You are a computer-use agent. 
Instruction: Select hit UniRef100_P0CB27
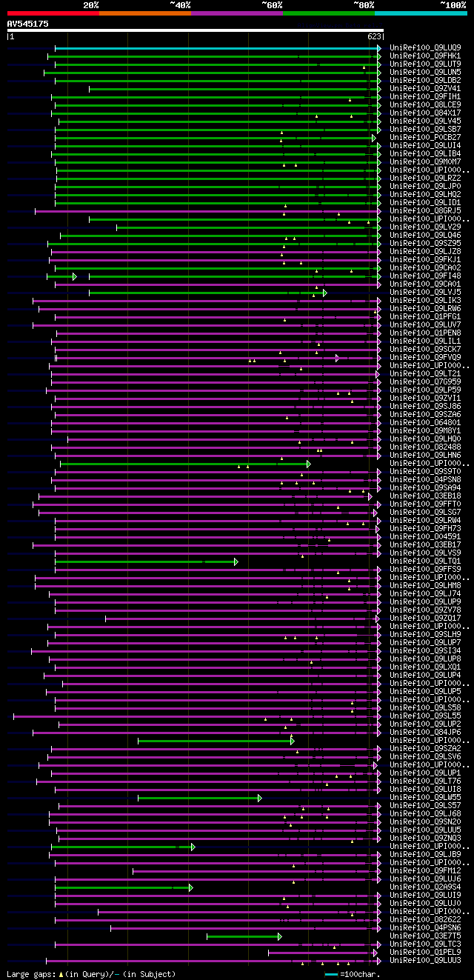click(x=426, y=138)
